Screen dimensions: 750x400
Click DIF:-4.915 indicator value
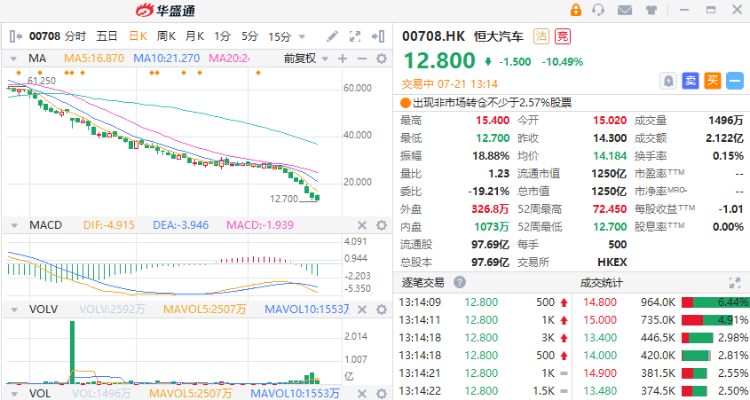109,225
